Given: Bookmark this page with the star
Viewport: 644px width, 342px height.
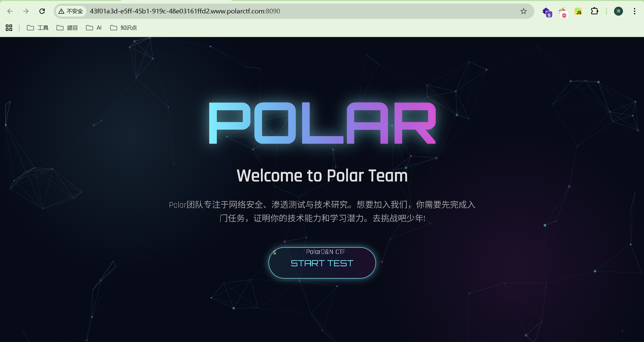Looking at the screenshot, I should click(x=523, y=11).
